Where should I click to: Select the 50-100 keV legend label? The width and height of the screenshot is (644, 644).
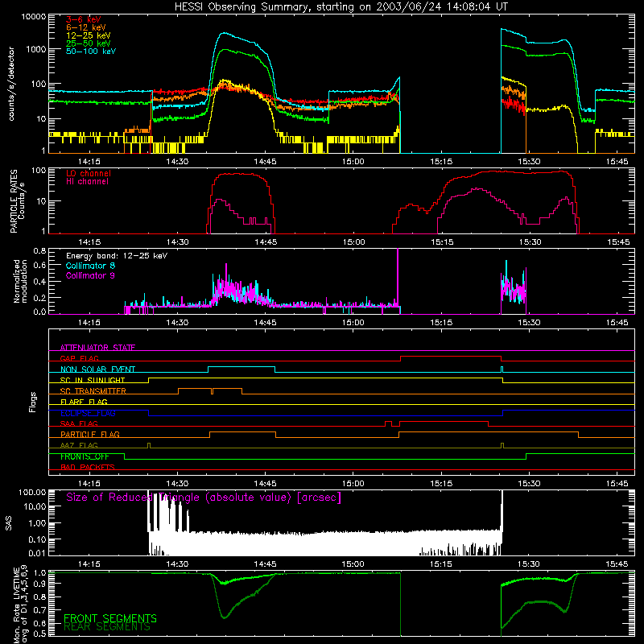91,52
